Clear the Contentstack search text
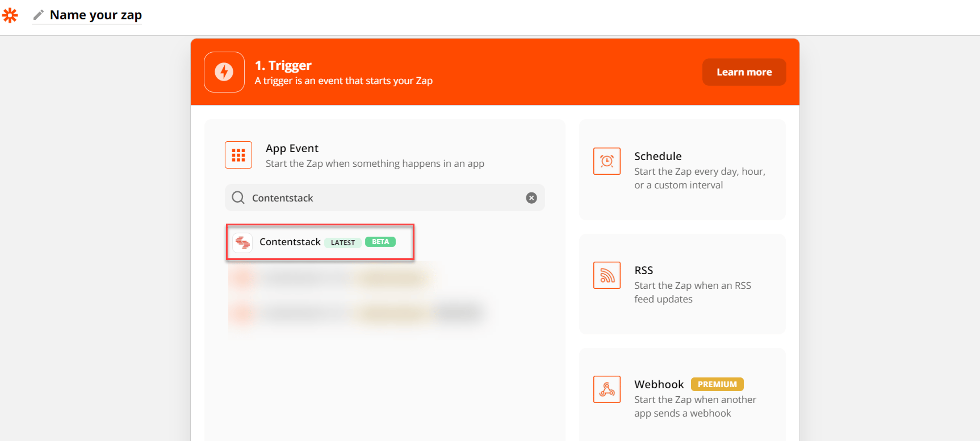Viewport: 980px width, 441px height. coord(531,198)
